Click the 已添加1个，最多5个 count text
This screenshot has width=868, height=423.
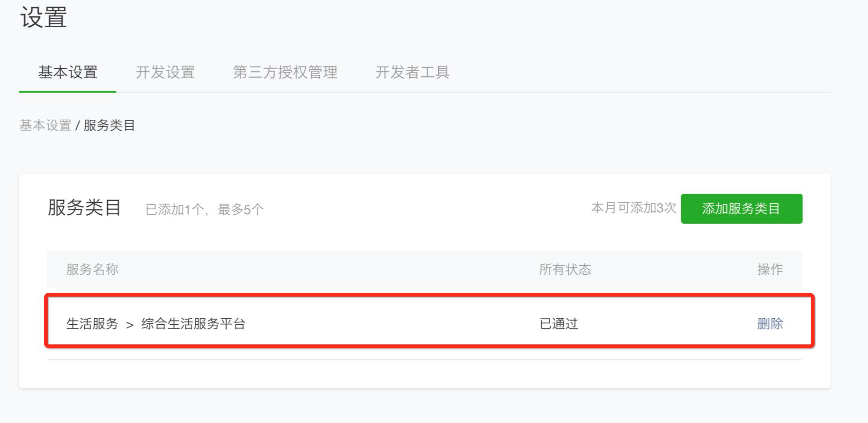(205, 209)
